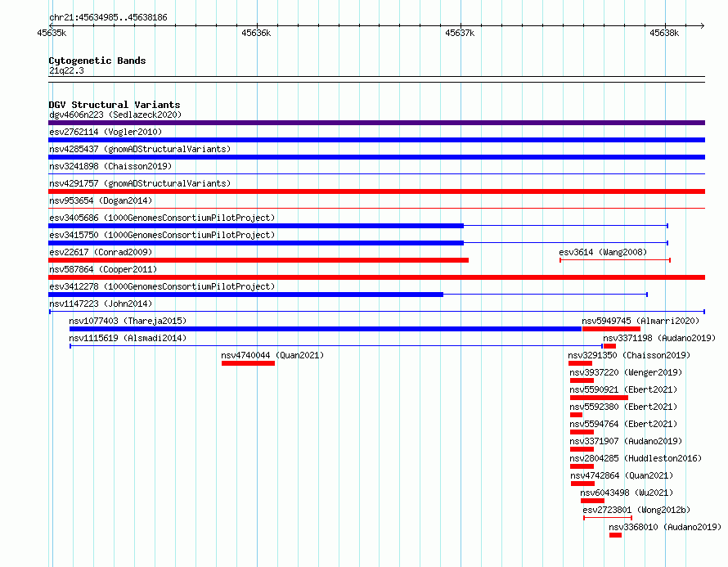This screenshot has height=567, width=728.
Task: Click the 45636k ruler tick label
Action: tap(256, 33)
